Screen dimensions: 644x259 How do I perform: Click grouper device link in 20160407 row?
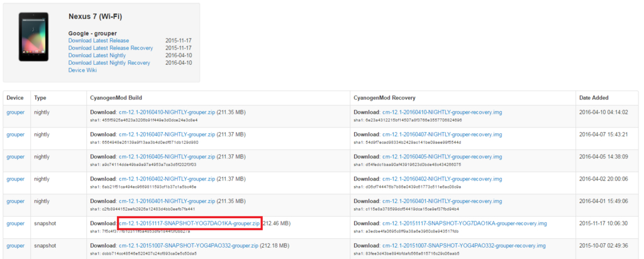[16, 135]
